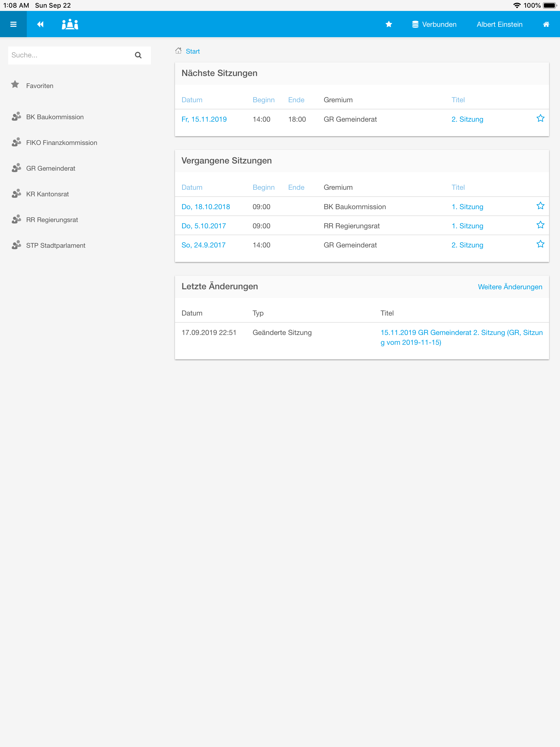The width and height of the screenshot is (560, 747).
Task: Open Favoriten in the sidebar
Action: pos(40,86)
